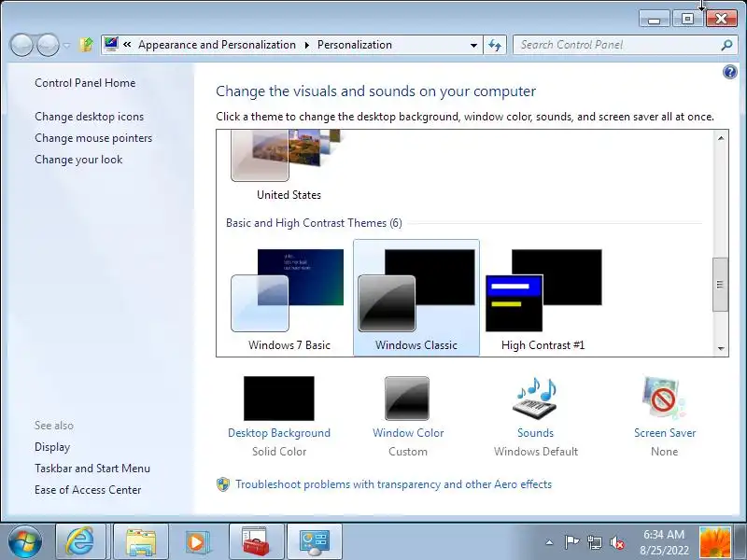
Task: Click the theme list scrollbar thumb
Action: pyautogui.click(x=720, y=285)
